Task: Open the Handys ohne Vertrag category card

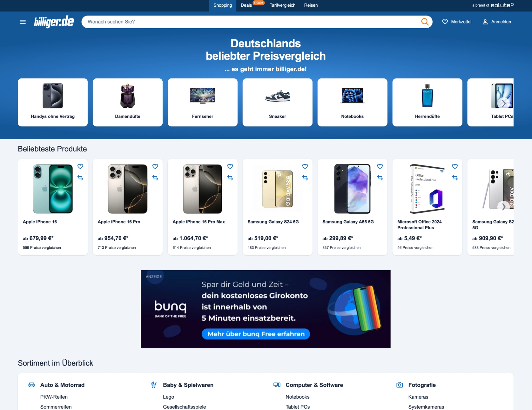Action: [53, 102]
